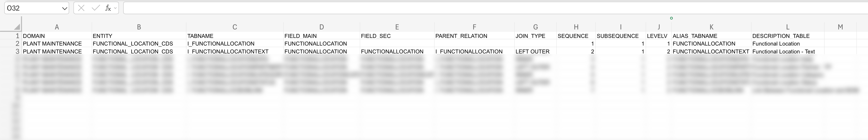The width and height of the screenshot is (868, 140).
Task: Select column M header
Action: [x=840, y=27]
